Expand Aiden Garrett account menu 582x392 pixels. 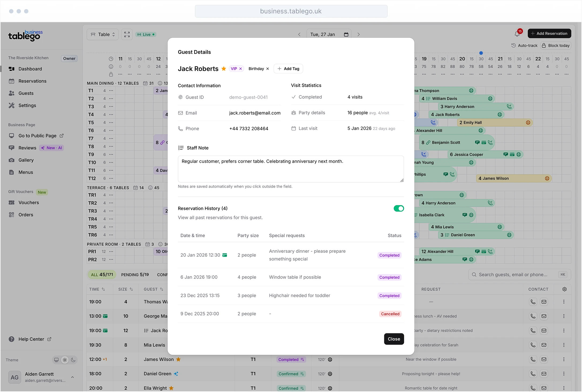(x=72, y=377)
